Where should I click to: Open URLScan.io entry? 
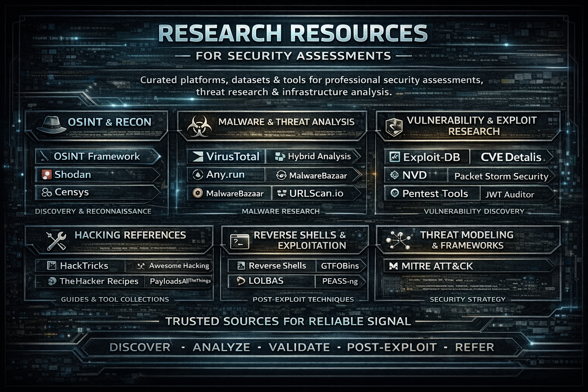[x=316, y=193]
